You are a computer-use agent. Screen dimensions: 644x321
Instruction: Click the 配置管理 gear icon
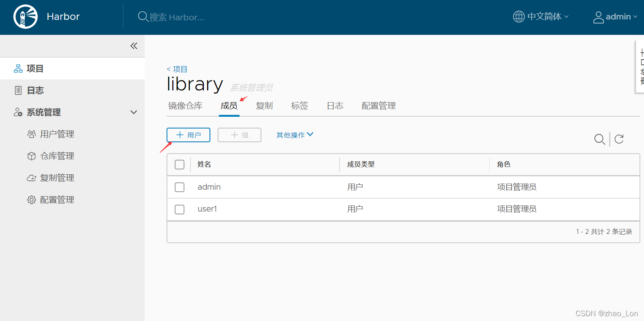32,200
